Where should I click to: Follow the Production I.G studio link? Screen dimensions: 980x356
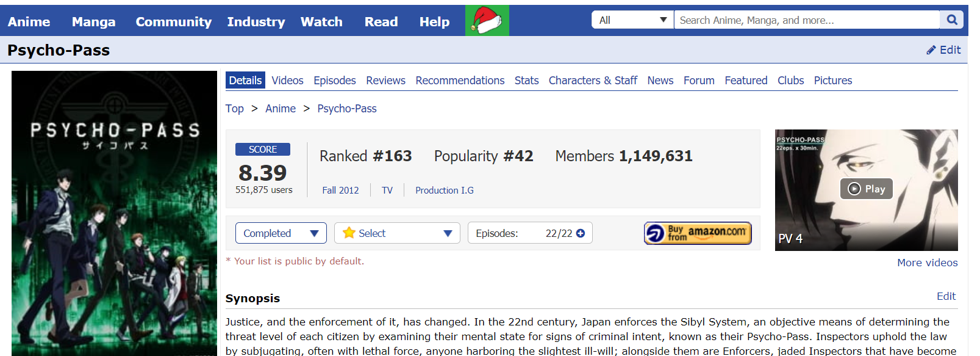coord(444,191)
